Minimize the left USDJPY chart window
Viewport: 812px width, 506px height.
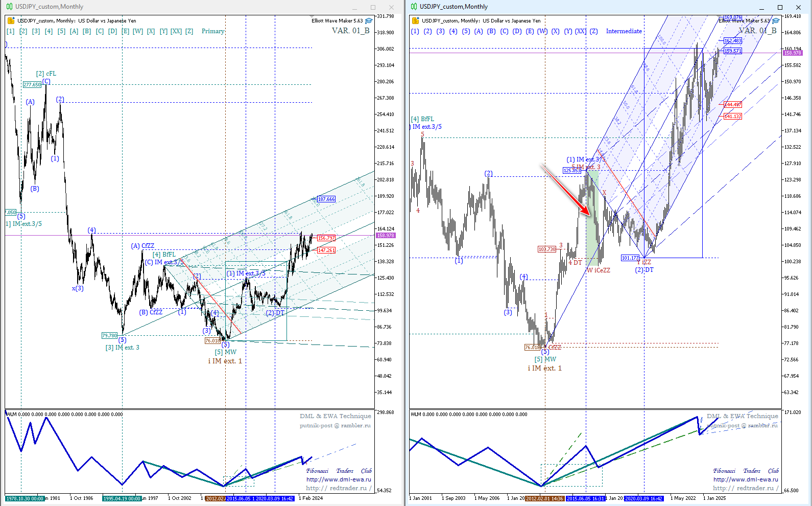point(355,7)
